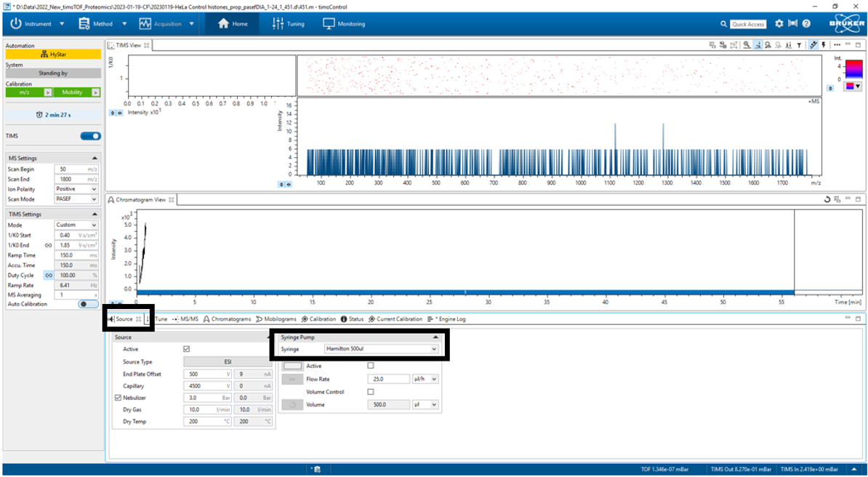868x477 pixels.
Task: Open the Chromatograms panel tab
Action: (227, 319)
